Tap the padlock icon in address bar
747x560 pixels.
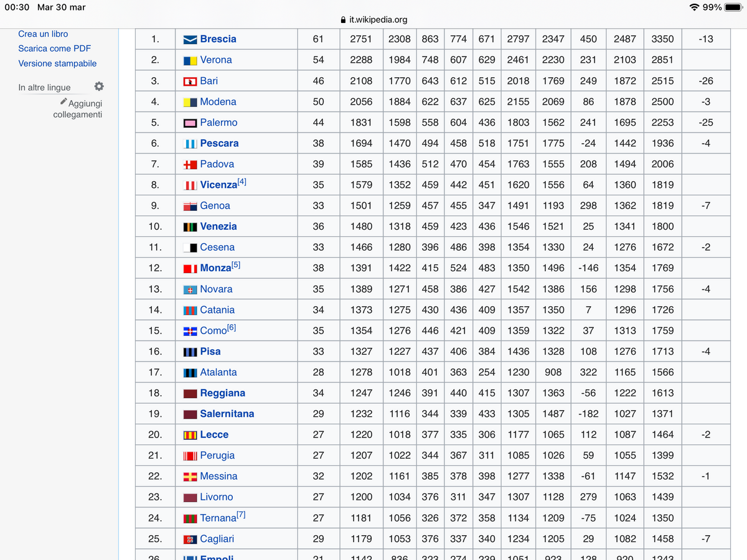(x=343, y=20)
